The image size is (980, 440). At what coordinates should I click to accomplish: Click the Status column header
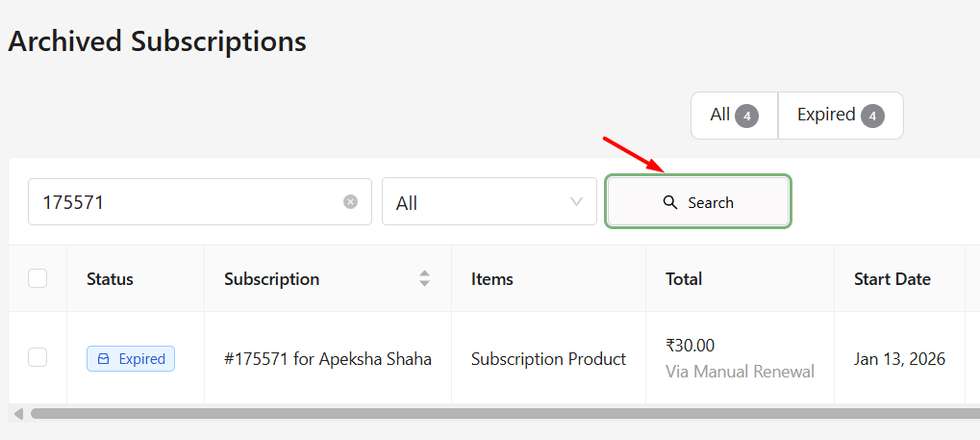coord(110,279)
